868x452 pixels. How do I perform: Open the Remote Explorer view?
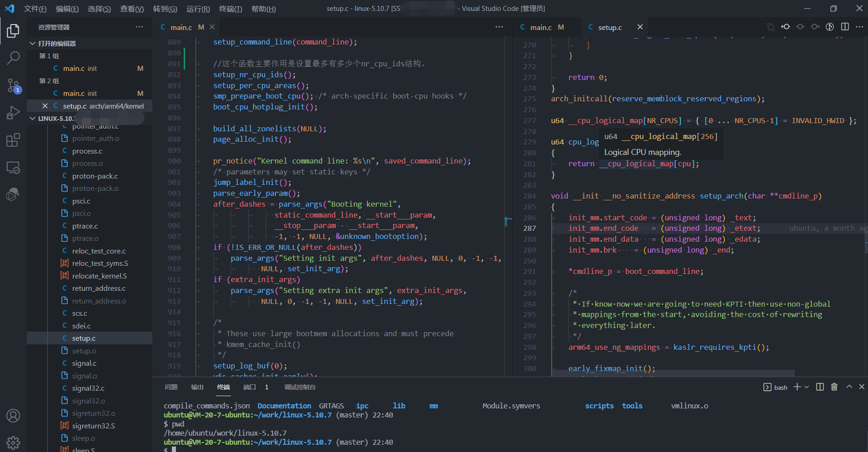(x=13, y=168)
